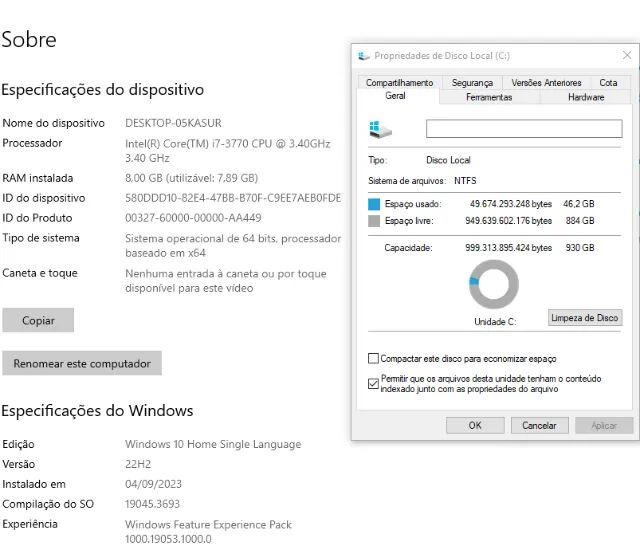Click Cancelar in the properties dialog
640x556 pixels.
pos(539,425)
